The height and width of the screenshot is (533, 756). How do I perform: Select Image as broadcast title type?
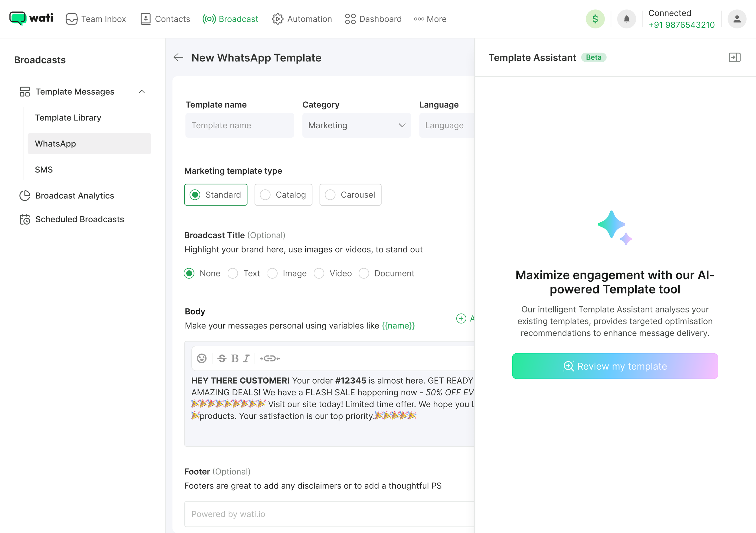coord(273,273)
